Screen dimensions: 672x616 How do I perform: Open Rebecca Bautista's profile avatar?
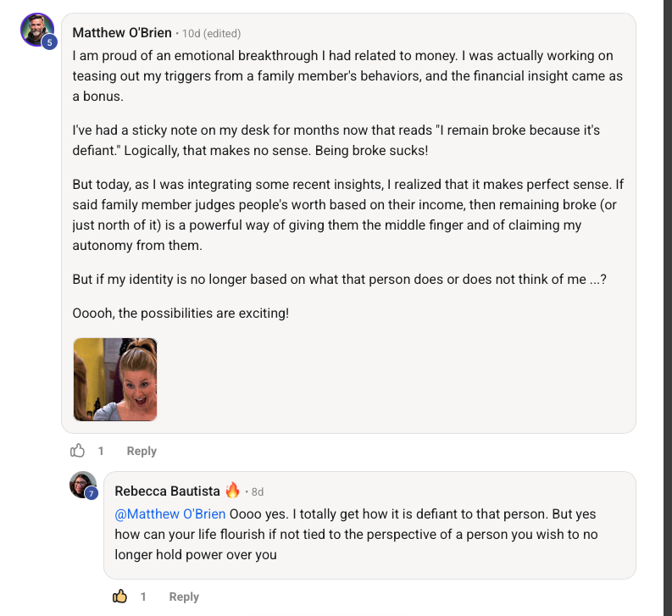point(82,484)
